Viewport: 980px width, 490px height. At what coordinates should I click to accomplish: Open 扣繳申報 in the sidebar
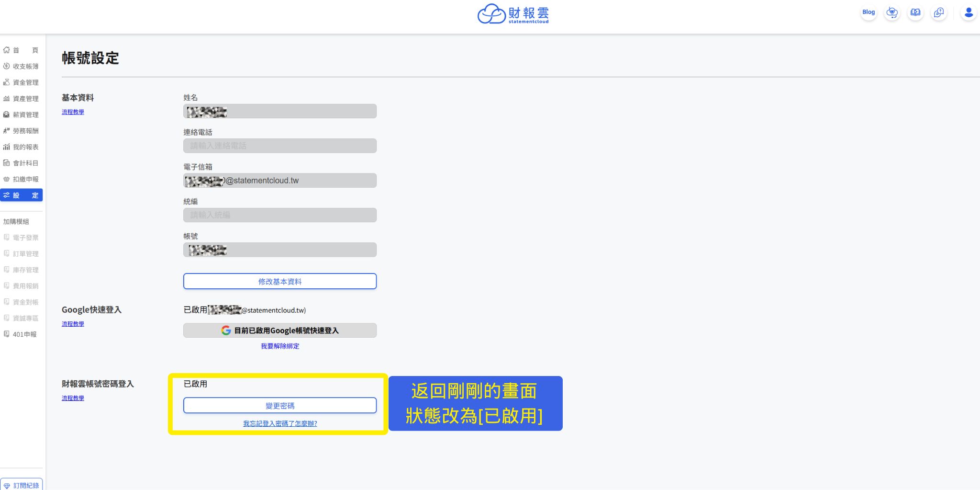click(x=21, y=179)
